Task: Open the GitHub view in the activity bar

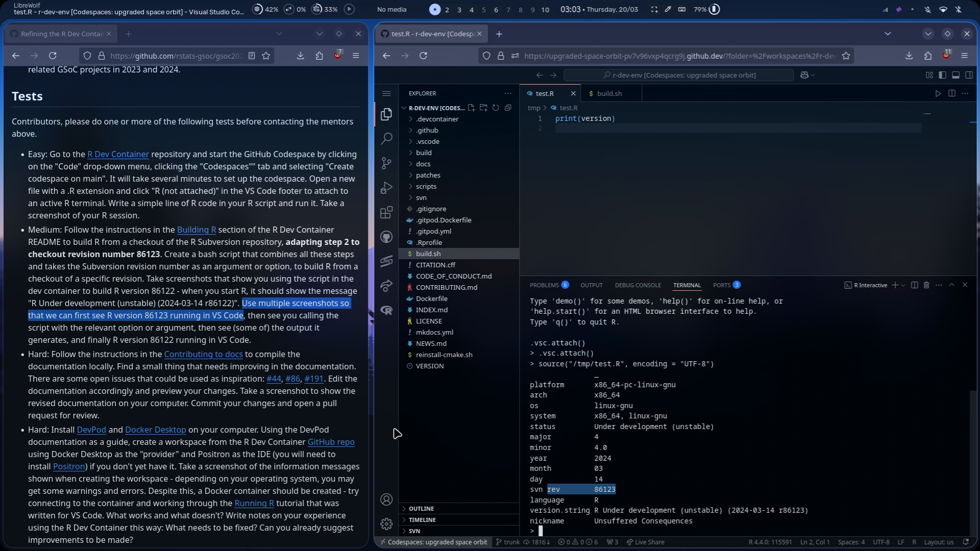Action: tap(386, 237)
